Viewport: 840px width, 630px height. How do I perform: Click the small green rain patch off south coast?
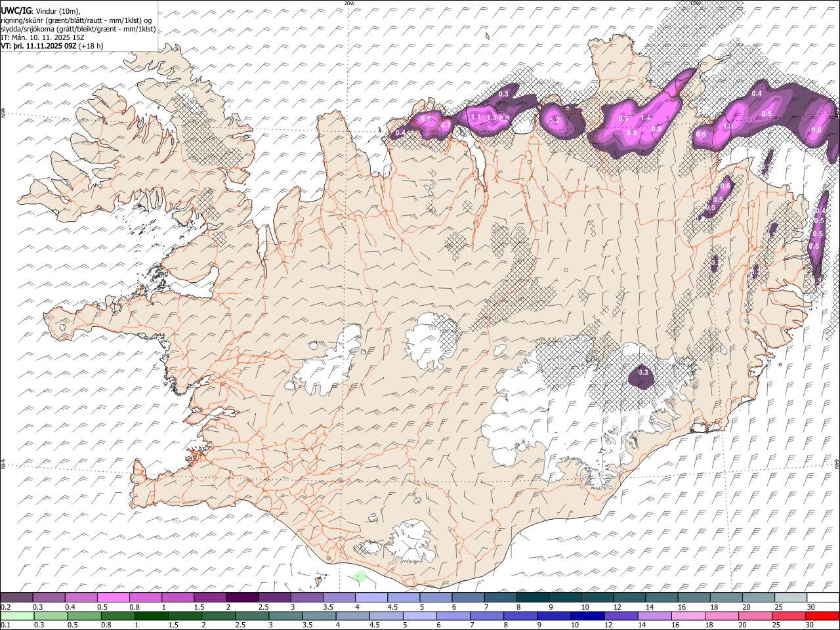coord(360,576)
